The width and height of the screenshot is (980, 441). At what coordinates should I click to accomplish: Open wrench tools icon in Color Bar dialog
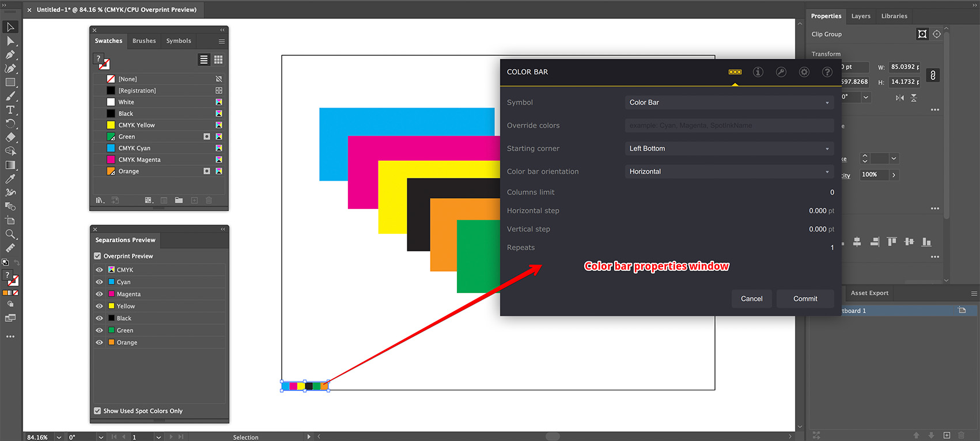pyautogui.click(x=781, y=72)
